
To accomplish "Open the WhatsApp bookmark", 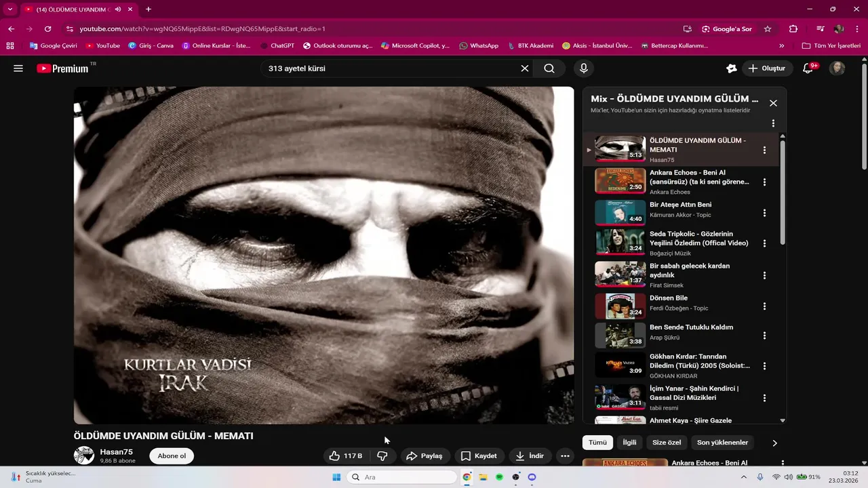I will pos(479,46).
